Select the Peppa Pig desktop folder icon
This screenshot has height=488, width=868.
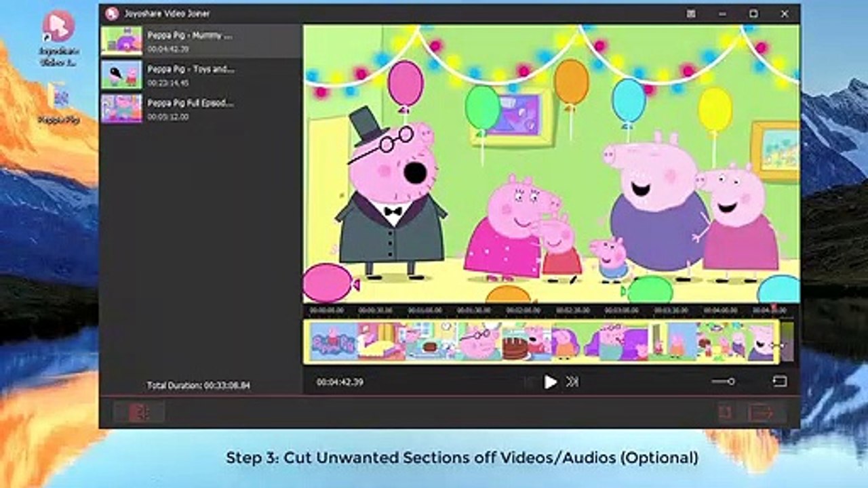(60, 104)
